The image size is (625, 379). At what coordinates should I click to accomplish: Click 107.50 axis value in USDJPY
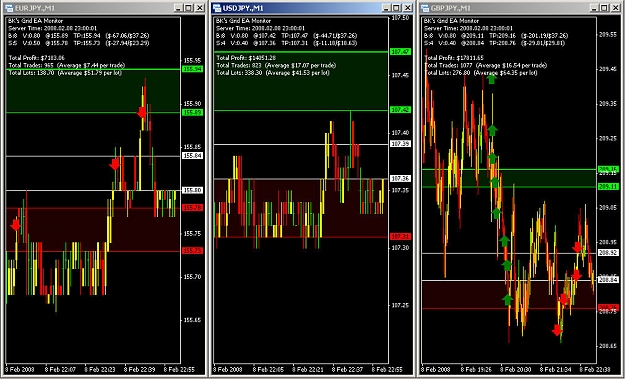pos(400,18)
